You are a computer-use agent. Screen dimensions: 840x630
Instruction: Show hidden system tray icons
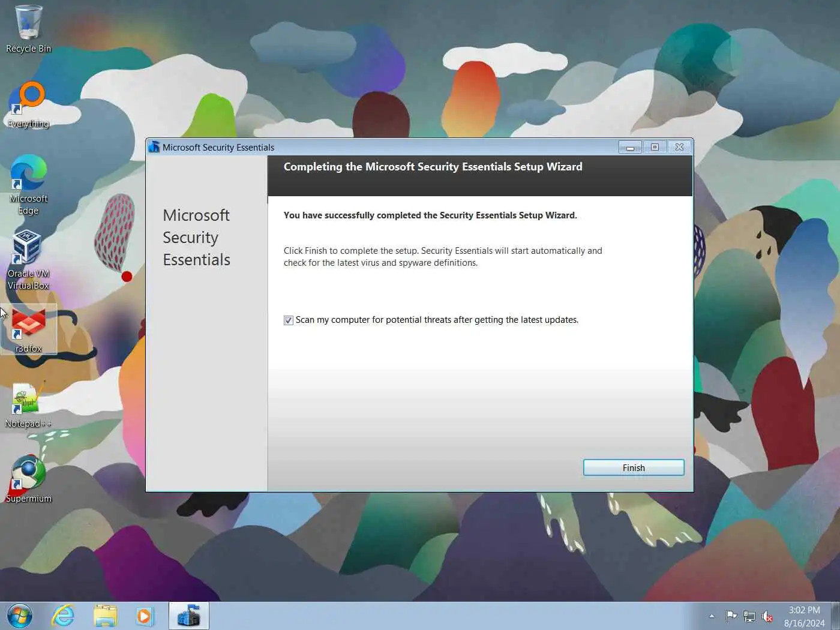(712, 616)
